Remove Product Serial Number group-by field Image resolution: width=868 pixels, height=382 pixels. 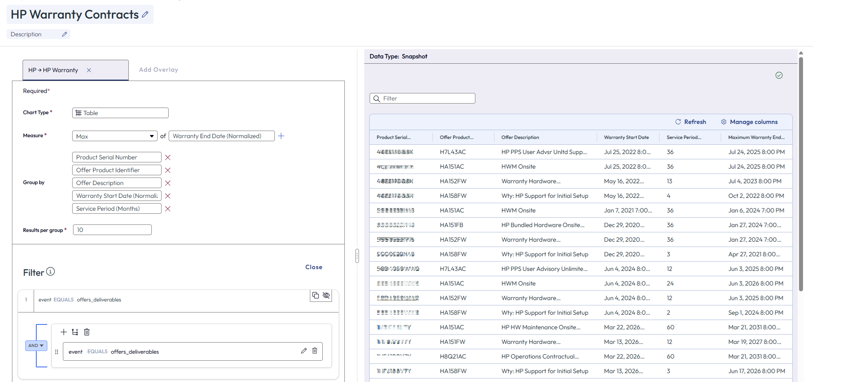tap(168, 158)
